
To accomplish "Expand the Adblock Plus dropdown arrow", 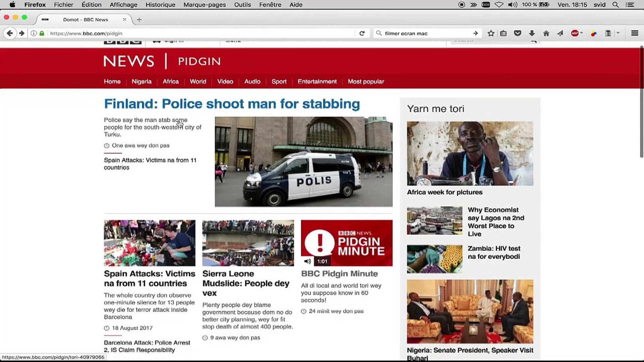I will tap(582, 33).
